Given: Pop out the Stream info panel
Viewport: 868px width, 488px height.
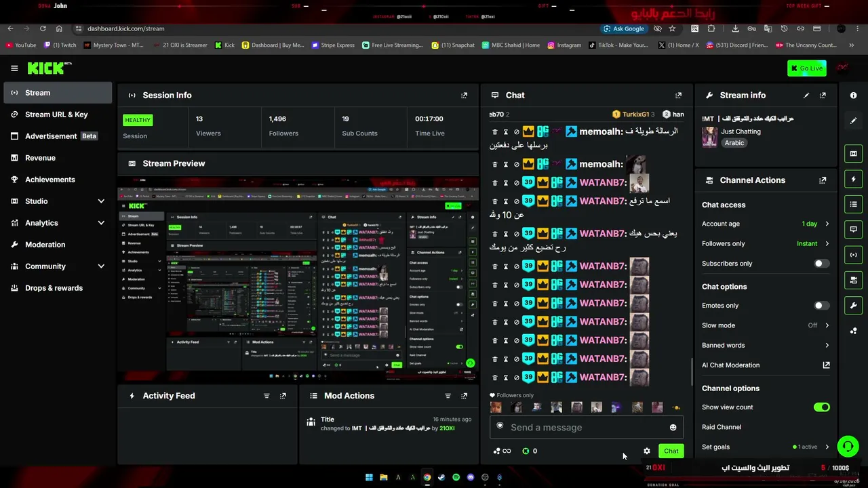Looking at the screenshot, I should [823, 96].
